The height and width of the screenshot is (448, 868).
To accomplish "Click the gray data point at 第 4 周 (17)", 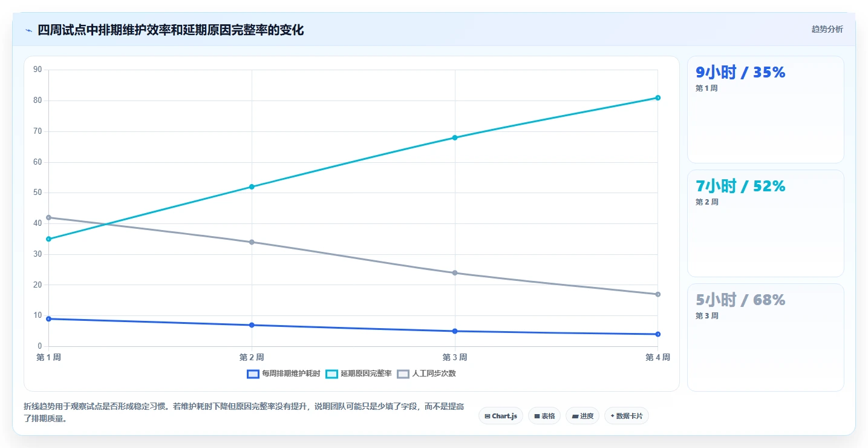I will (658, 294).
